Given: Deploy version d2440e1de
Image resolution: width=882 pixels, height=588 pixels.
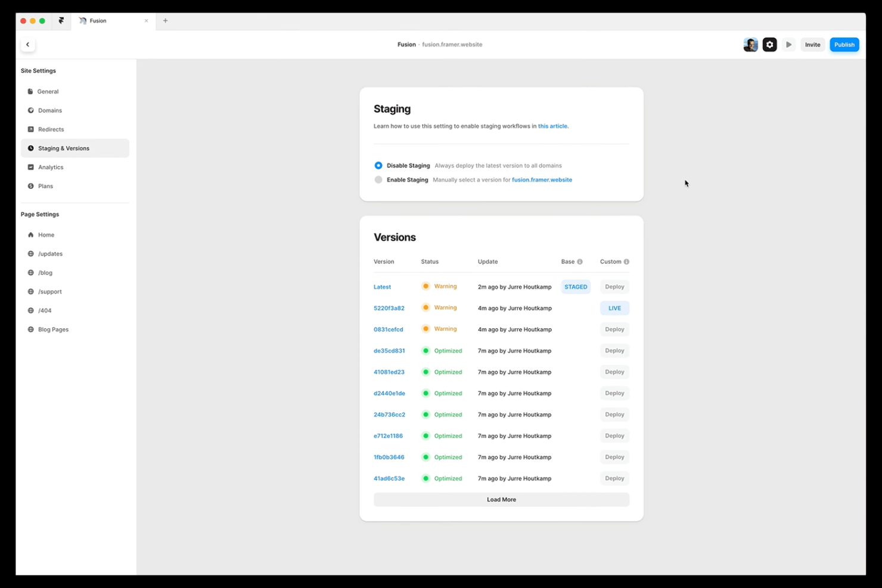Looking at the screenshot, I should tap(614, 393).
